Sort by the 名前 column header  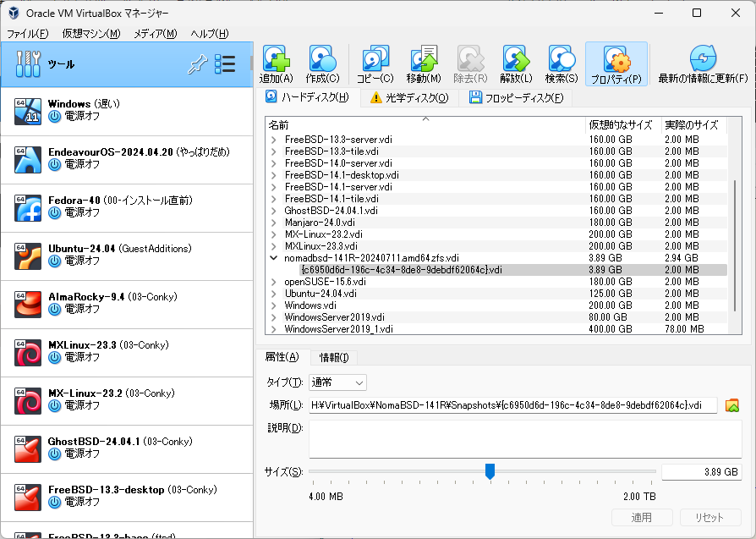425,125
